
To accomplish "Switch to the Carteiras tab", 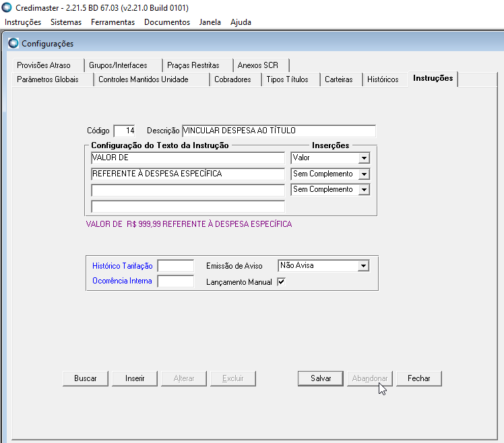I will pyautogui.click(x=342, y=79).
